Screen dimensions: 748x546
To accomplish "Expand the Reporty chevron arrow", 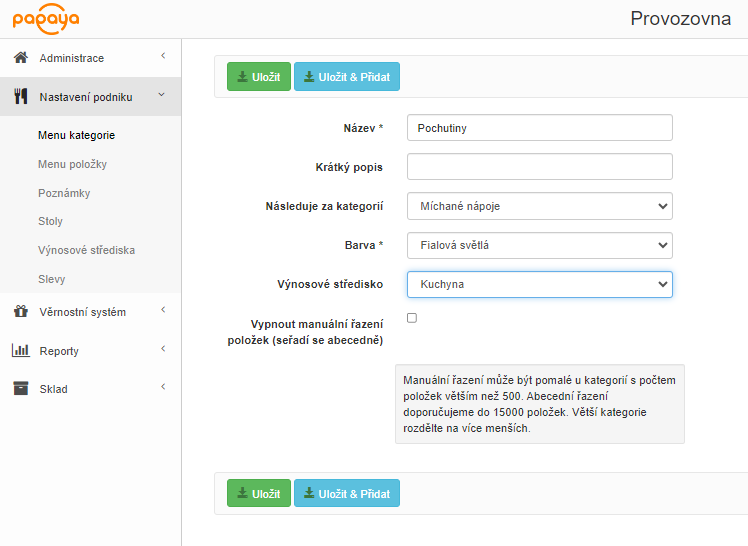I will click(163, 349).
